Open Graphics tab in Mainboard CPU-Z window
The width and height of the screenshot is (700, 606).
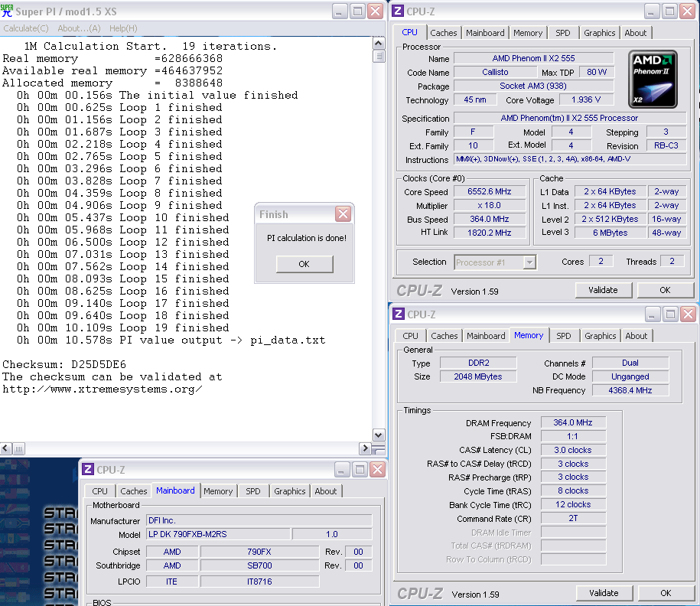click(x=289, y=491)
